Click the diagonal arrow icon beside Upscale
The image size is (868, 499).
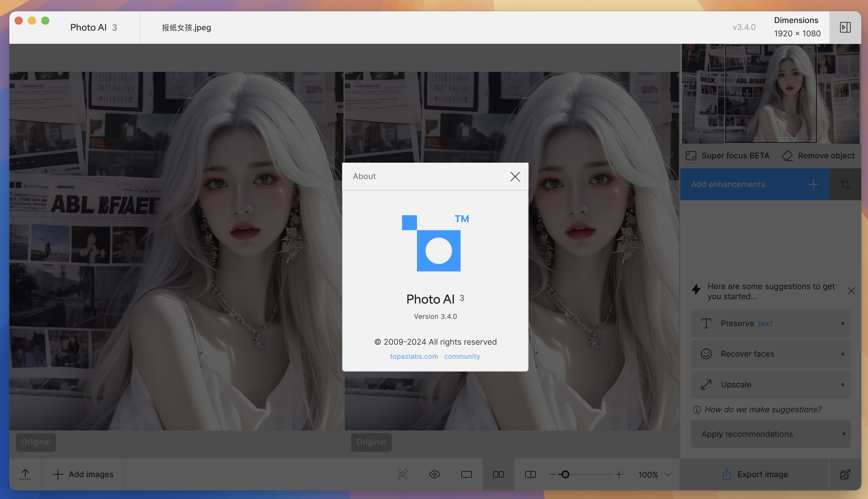[x=706, y=385]
